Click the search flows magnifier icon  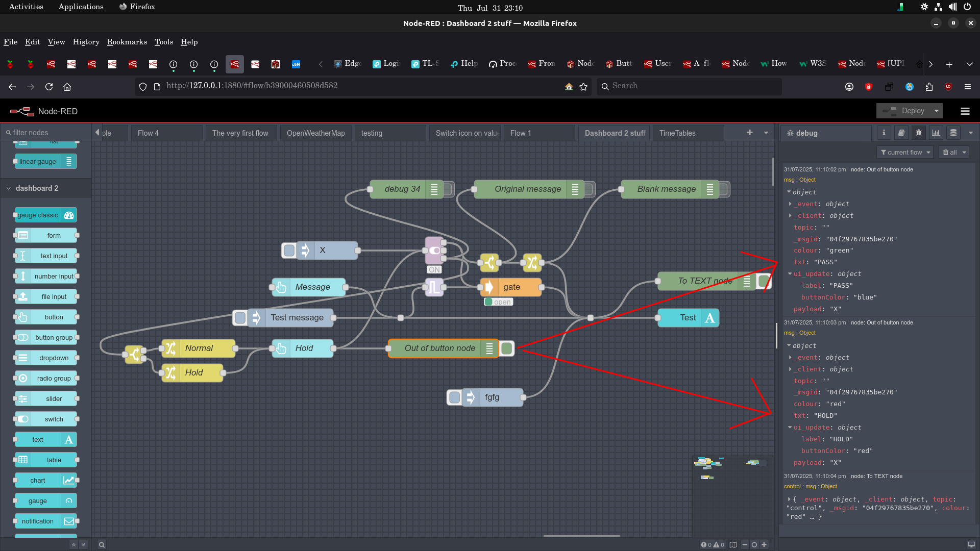coord(102,544)
